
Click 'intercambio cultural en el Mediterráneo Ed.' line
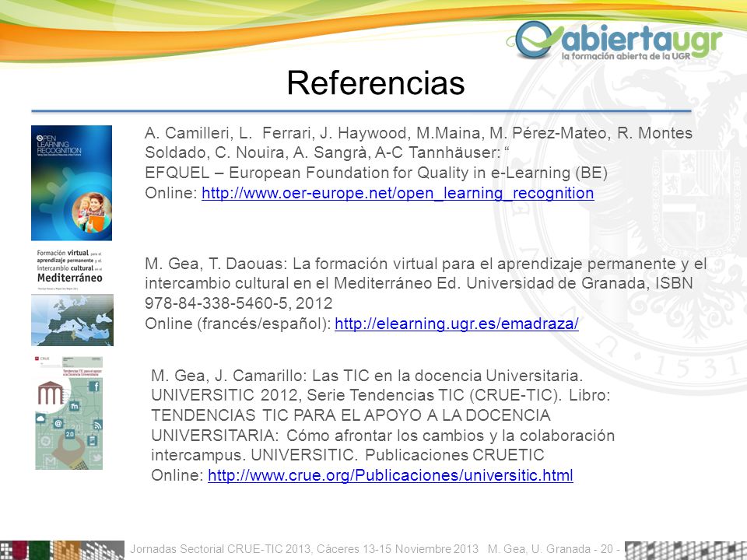point(419,283)
